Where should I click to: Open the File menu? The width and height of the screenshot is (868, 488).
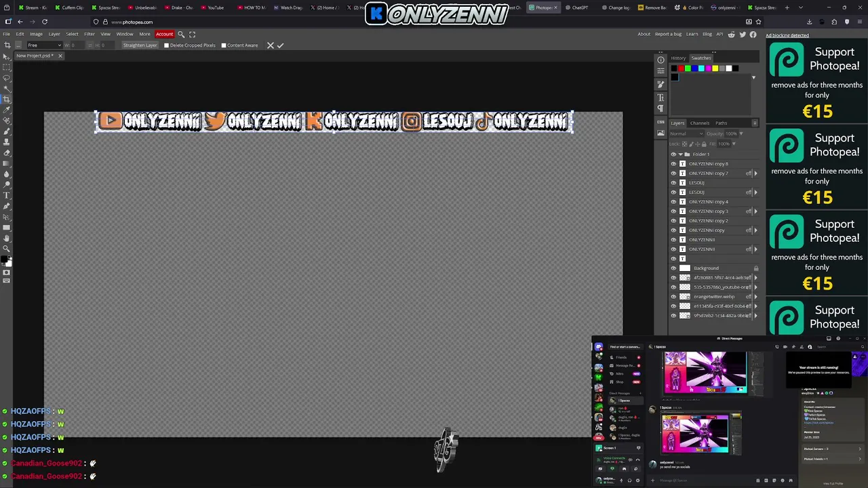click(6, 34)
